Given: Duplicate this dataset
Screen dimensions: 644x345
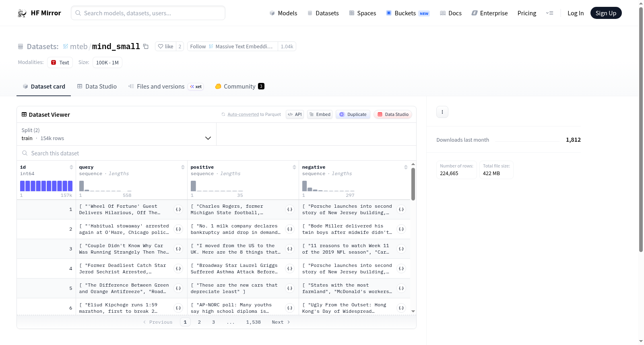Looking at the screenshot, I should [x=353, y=114].
